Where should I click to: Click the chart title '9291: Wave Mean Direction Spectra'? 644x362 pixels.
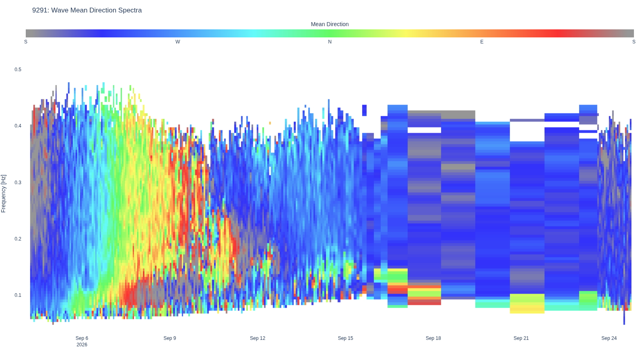[x=87, y=10]
